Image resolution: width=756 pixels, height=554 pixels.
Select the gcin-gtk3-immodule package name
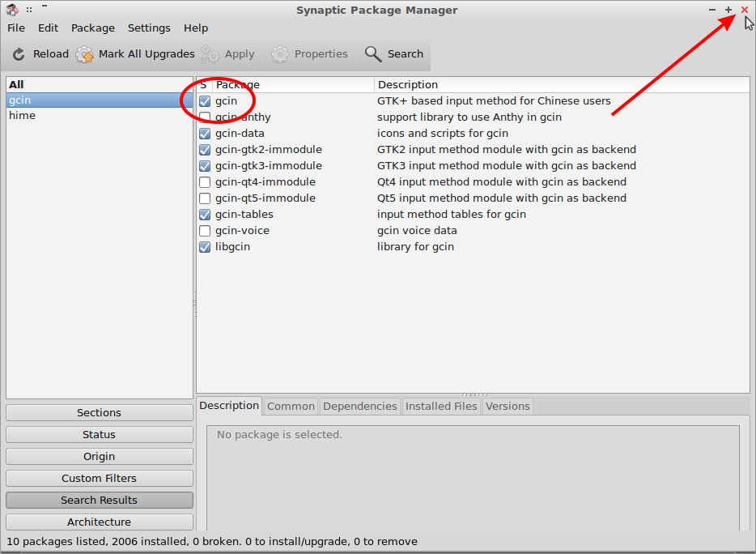click(x=269, y=166)
